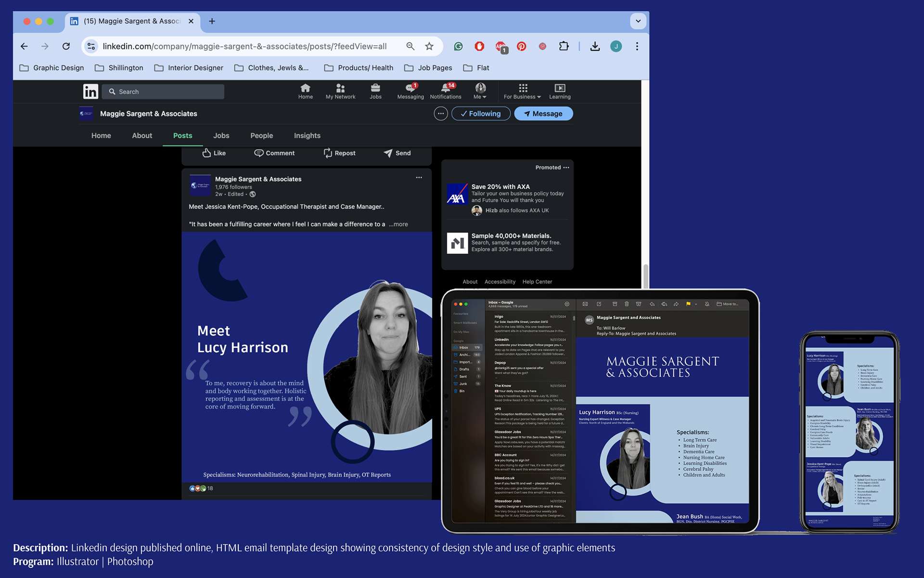This screenshot has height=578, width=924.
Task: Expand the For Business menu
Action: coord(522,91)
